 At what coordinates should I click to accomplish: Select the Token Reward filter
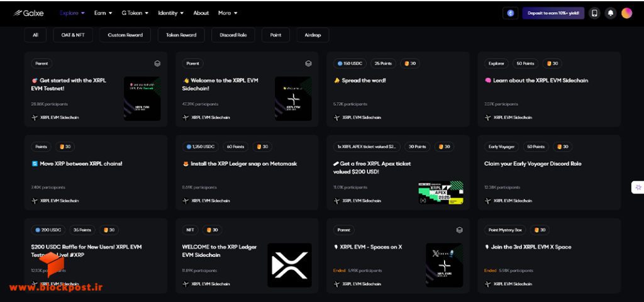pos(181,35)
